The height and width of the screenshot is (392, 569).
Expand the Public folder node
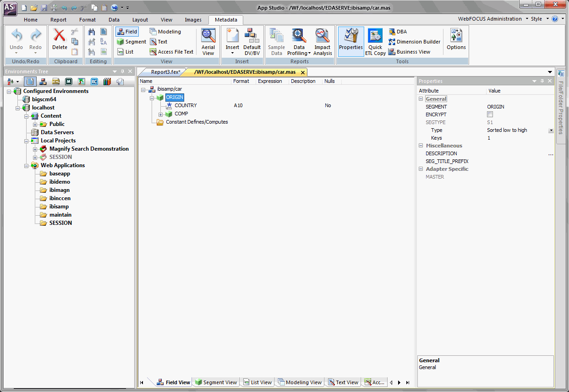coord(35,124)
